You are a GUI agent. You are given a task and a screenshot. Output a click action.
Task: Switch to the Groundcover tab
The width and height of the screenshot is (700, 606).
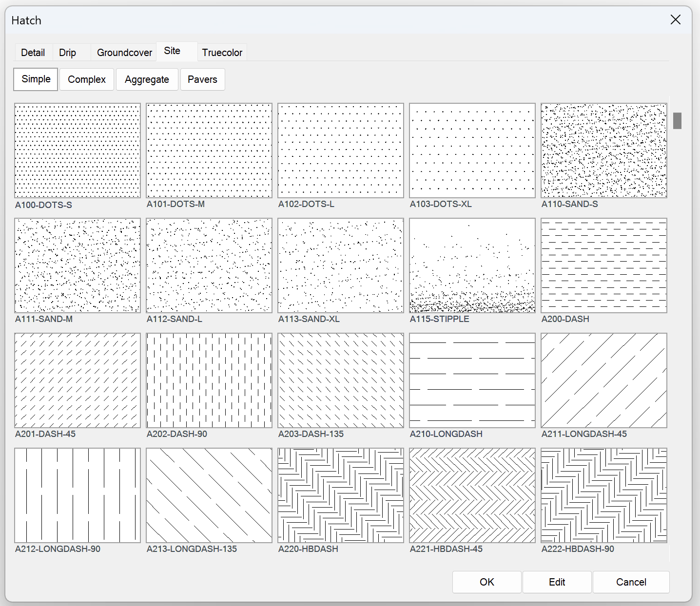click(124, 53)
